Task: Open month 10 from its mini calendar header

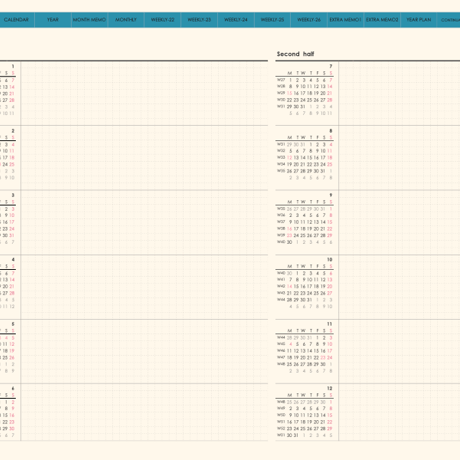Action: click(330, 259)
